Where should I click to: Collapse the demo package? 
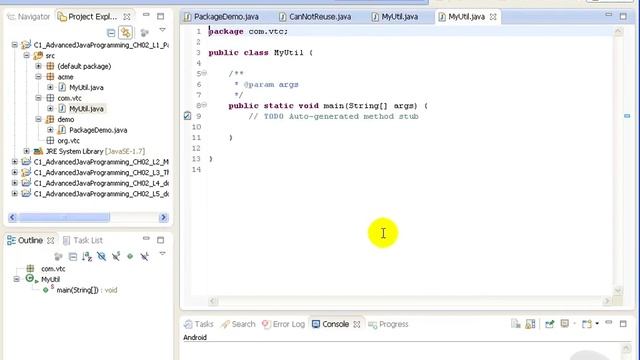click(x=38, y=119)
